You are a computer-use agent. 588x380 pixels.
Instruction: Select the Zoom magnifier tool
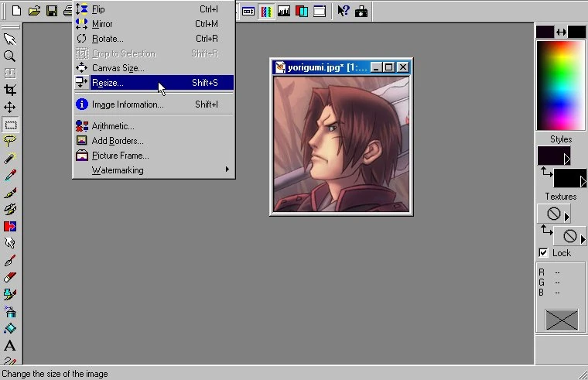(x=10, y=56)
